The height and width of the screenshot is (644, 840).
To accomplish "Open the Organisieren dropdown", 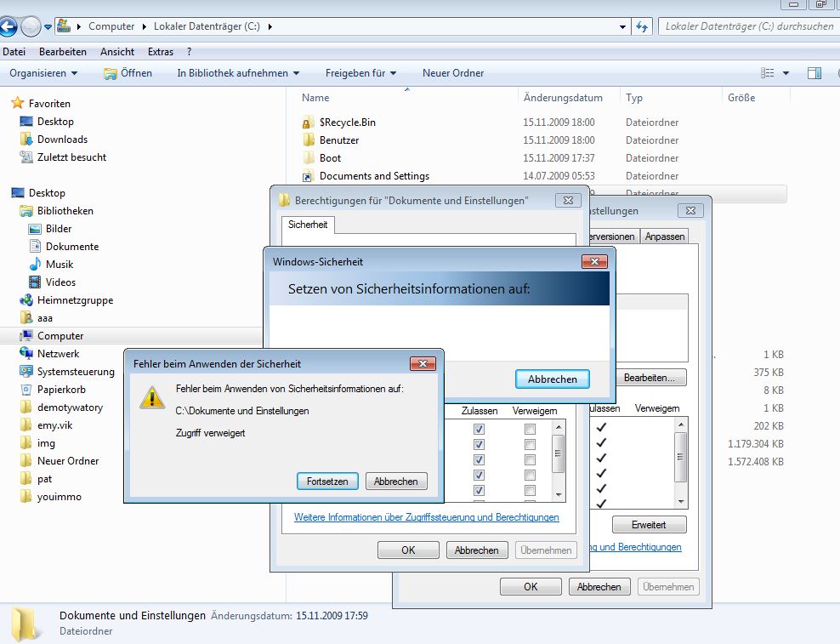I will (x=43, y=73).
